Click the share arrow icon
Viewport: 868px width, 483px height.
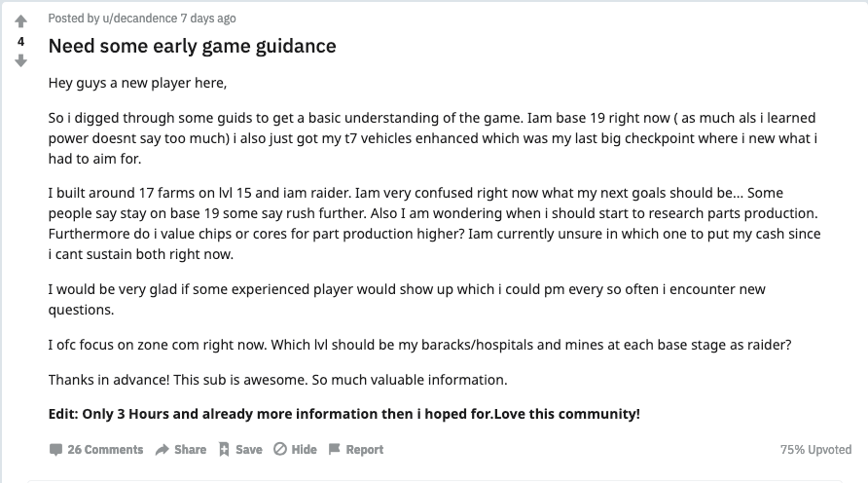[162, 450]
